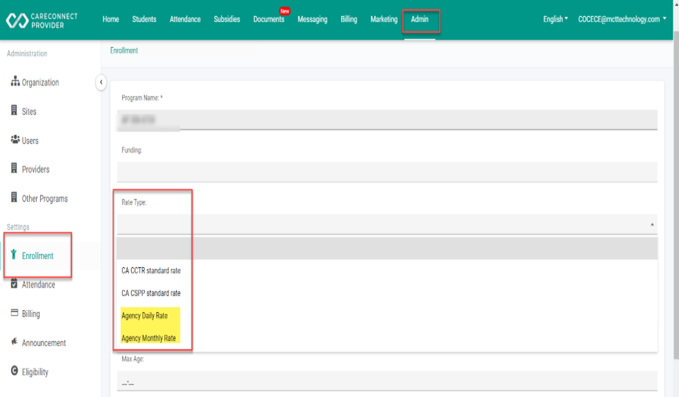The image size is (679, 397).
Task: Go to the Home menu
Action: pyautogui.click(x=111, y=19)
